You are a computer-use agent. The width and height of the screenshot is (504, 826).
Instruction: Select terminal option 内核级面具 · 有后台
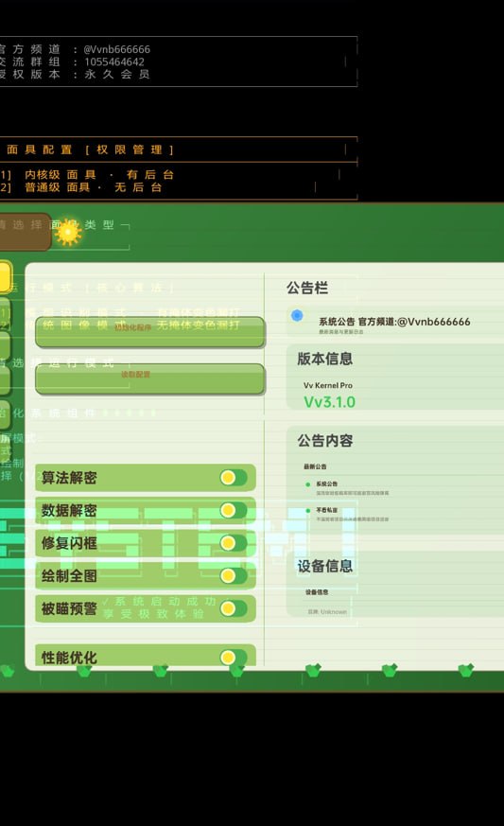[99, 174]
